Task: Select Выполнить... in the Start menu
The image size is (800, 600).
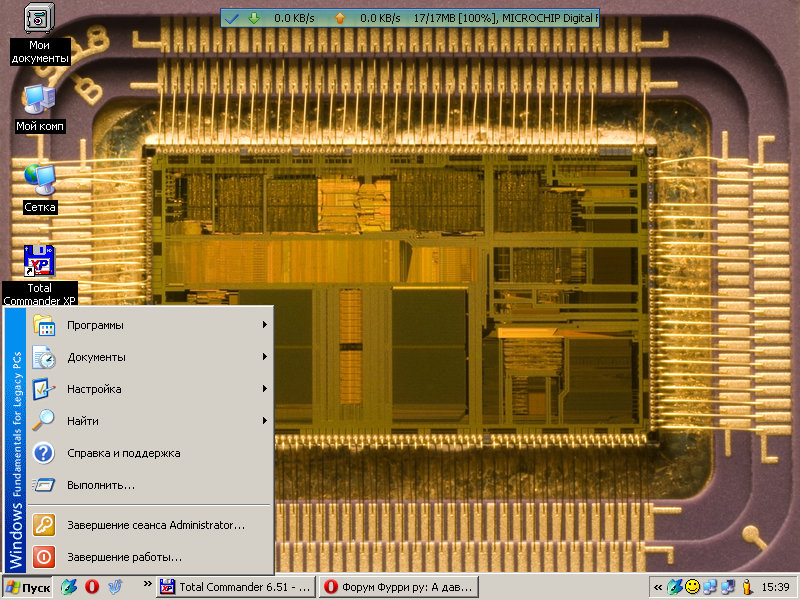Action: pyautogui.click(x=100, y=485)
